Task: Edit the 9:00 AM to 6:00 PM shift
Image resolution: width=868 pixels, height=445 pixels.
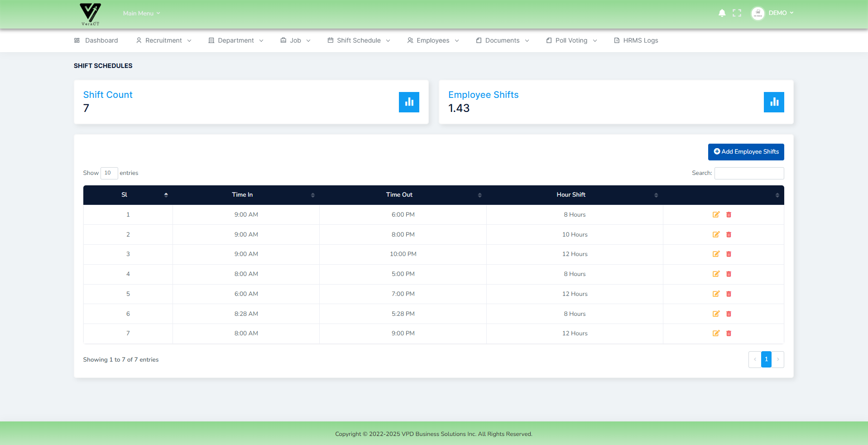Action: pyautogui.click(x=716, y=215)
